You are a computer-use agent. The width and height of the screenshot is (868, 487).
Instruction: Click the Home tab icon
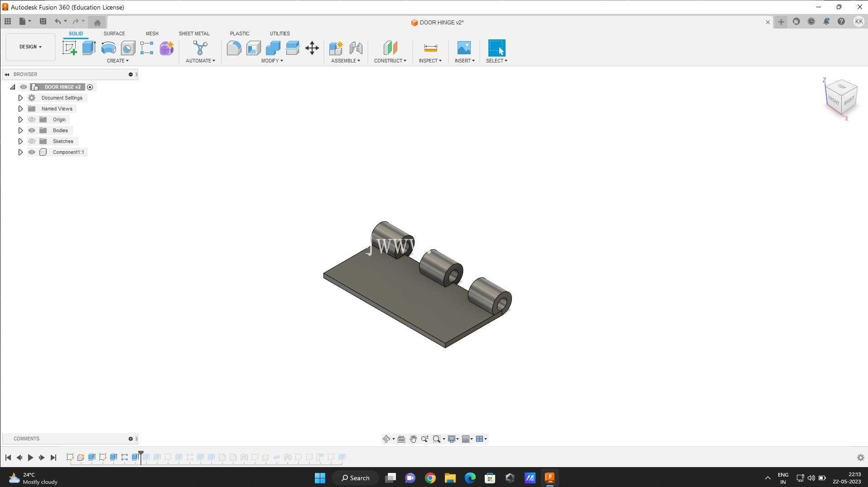point(97,22)
